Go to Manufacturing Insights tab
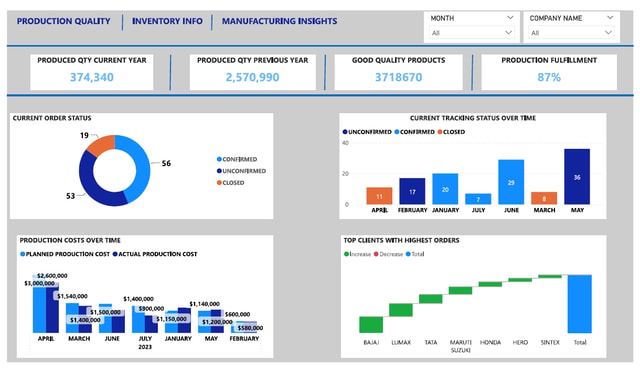Image resolution: width=640 pixels, height=371 pixels. [279, 21]
